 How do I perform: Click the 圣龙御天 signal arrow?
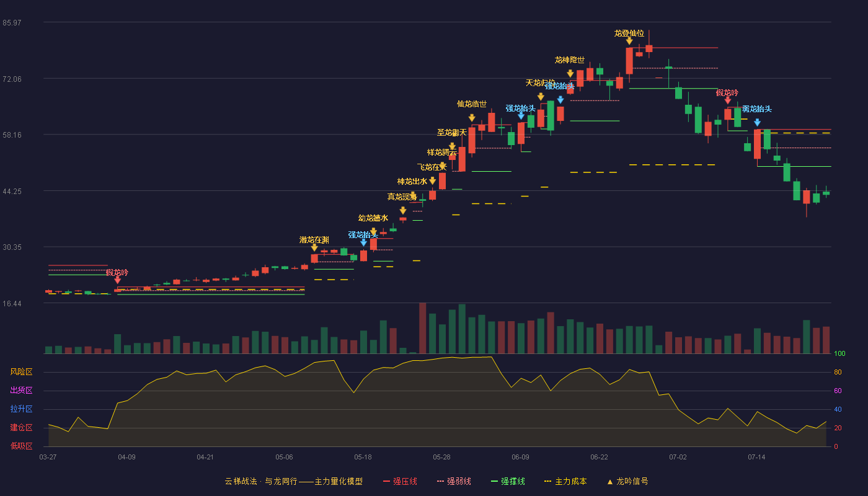452,146
